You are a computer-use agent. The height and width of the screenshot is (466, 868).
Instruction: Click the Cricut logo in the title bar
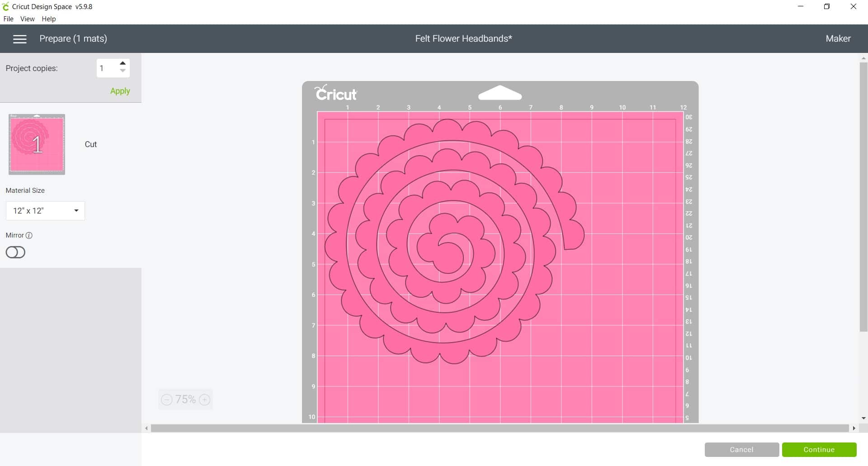click(x=6, y=6)
